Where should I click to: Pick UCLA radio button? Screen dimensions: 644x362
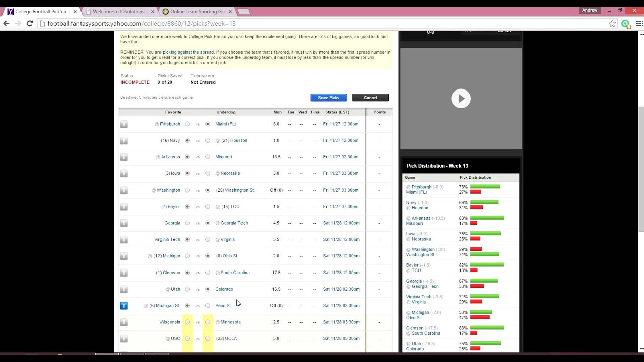tap(208, 338)
